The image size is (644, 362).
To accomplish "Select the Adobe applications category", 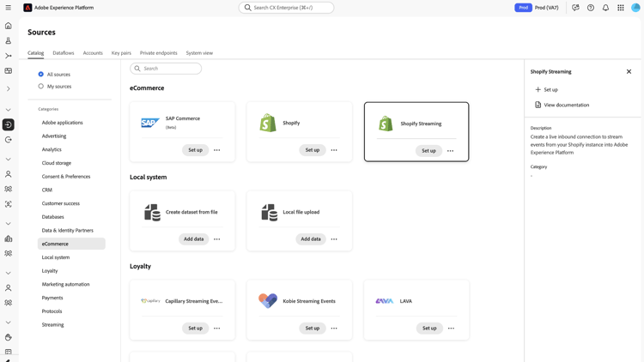I will (63, 123).
